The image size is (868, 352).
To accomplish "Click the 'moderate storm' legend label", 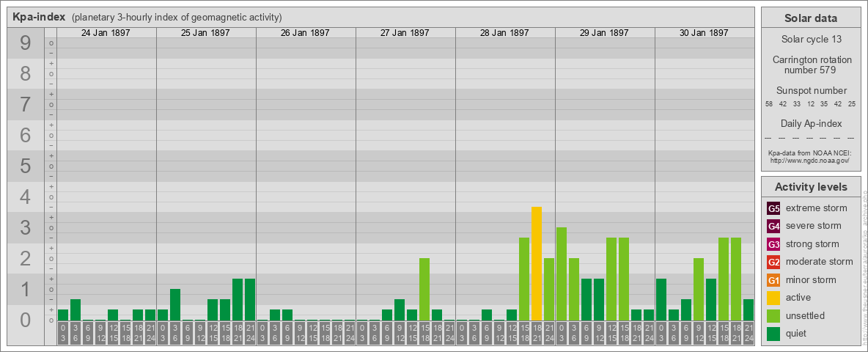I will tap(820, 261).
